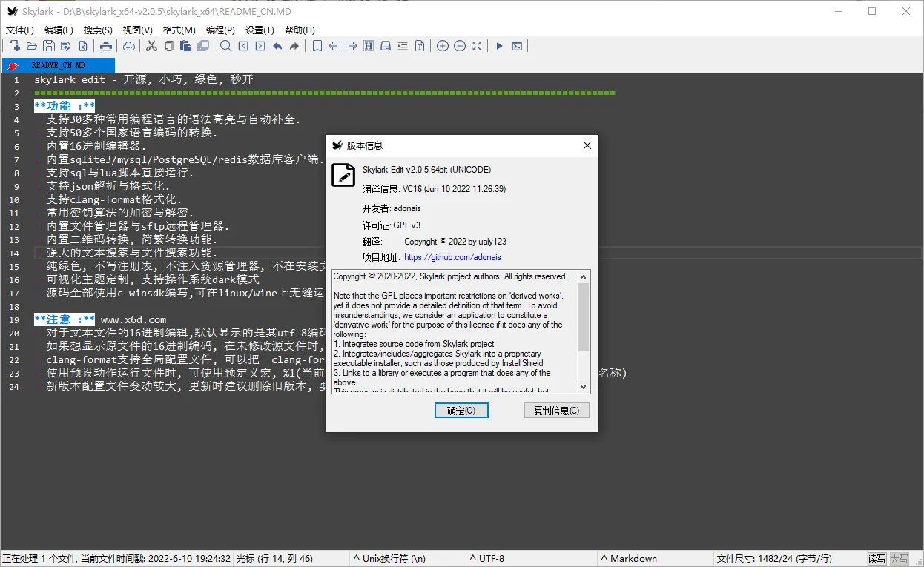Viewport: 924px width, 567px height.
Task: Cut text with the scissors icon
Action: pos(151,45)
